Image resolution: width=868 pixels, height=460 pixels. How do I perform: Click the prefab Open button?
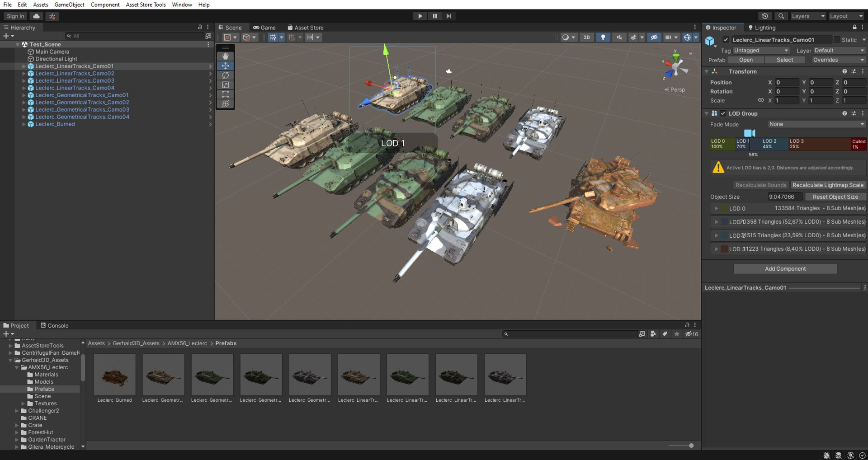pos(746,60)
